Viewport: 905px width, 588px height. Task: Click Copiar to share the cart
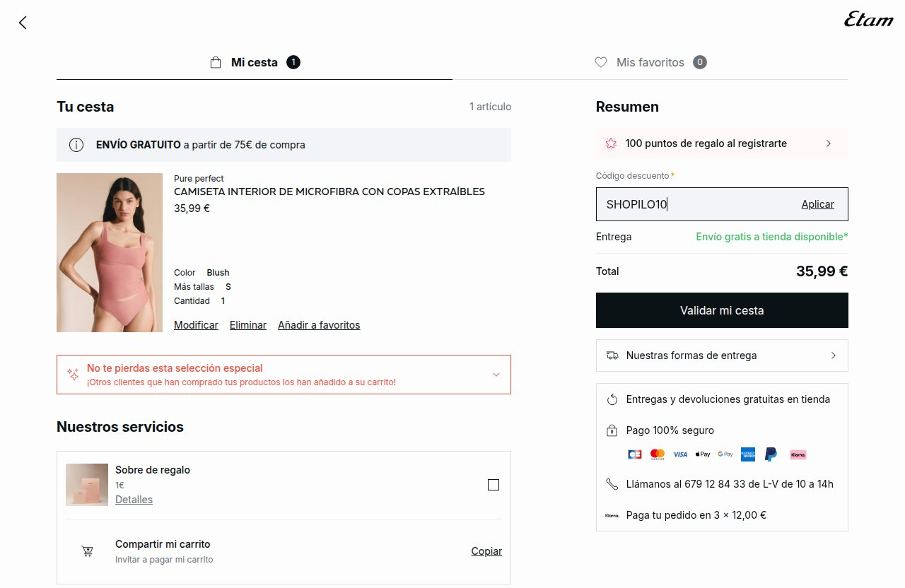click(486, 551)
